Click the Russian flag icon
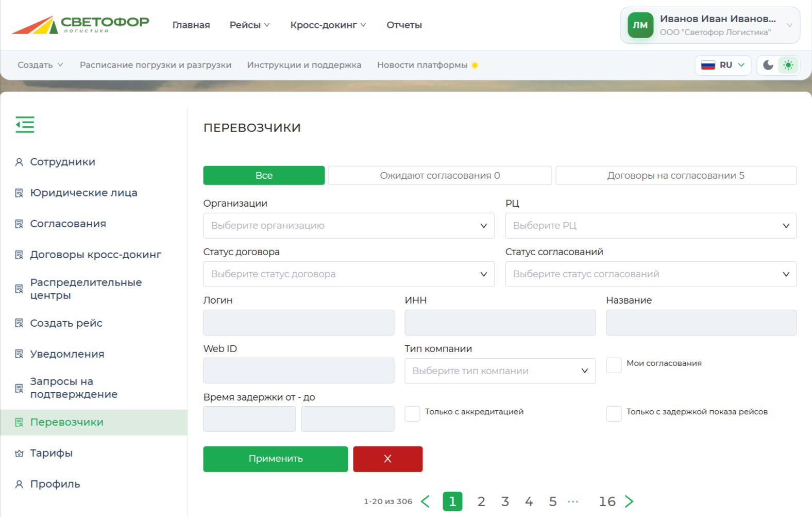 pos(708,65)
